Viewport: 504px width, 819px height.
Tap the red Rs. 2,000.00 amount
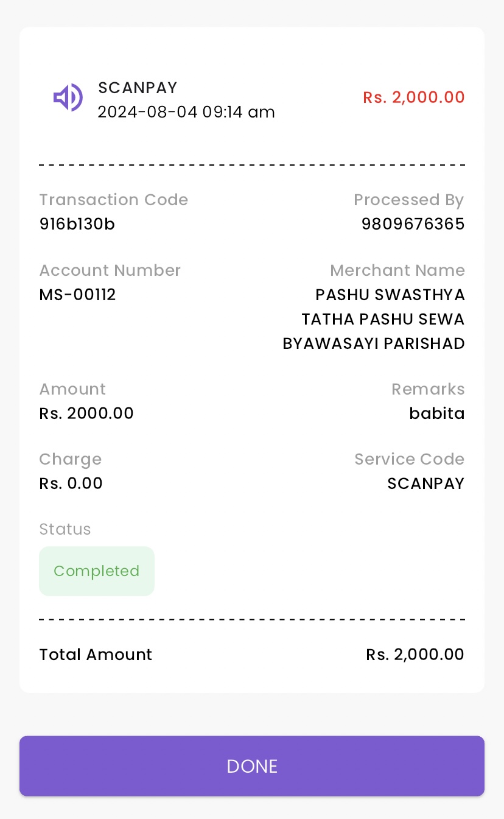point(414,97)
